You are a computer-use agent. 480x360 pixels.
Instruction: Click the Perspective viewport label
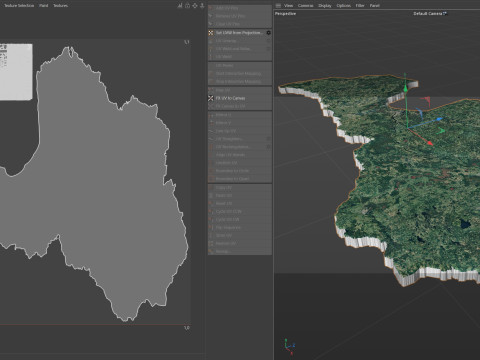click(x=285, y=14)
